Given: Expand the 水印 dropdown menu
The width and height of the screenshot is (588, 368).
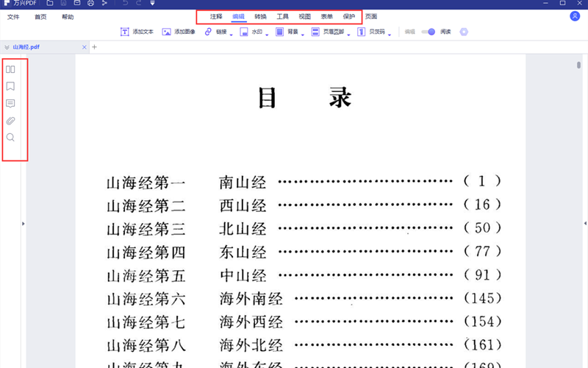Looking at the screenshot, I should tap(267, 34).
